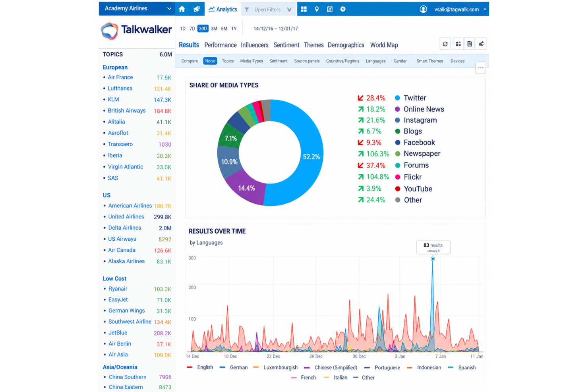Click the user profile avatar icon

[424, 9]
